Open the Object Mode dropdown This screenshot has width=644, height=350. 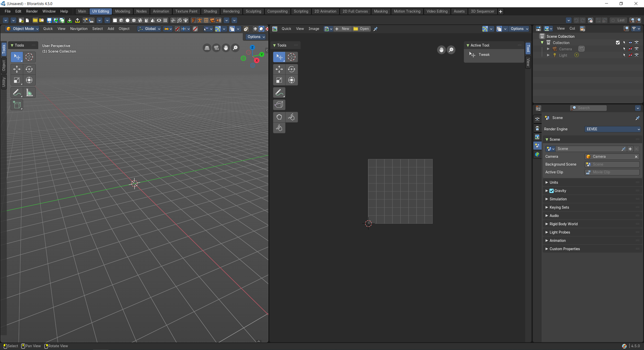click(x=22, y=29)
